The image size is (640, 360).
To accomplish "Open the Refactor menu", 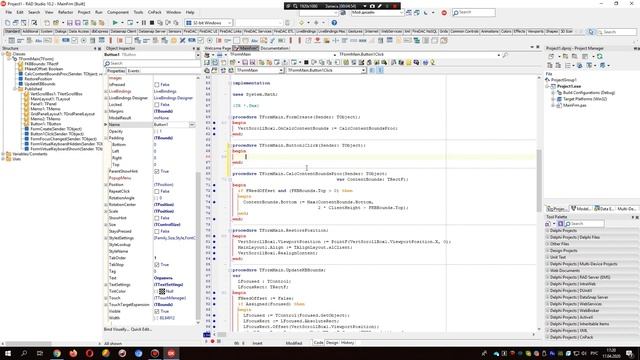I will coord(65,13).
